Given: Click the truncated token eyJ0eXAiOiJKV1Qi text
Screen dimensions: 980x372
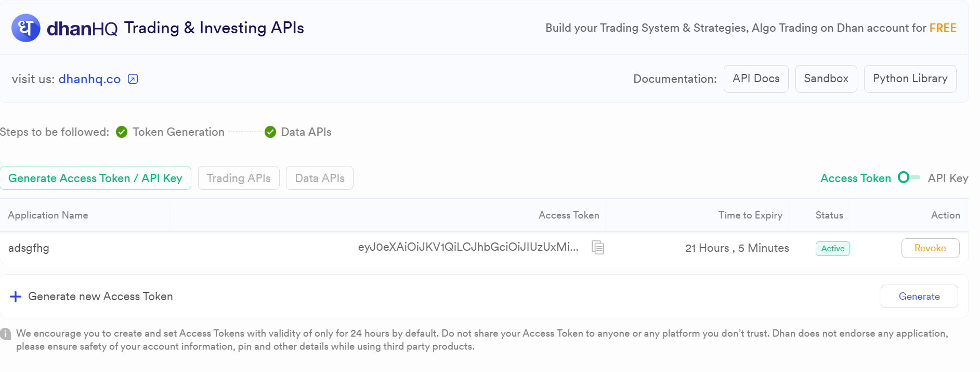Looking at the screenshot, I should point(468,247).
